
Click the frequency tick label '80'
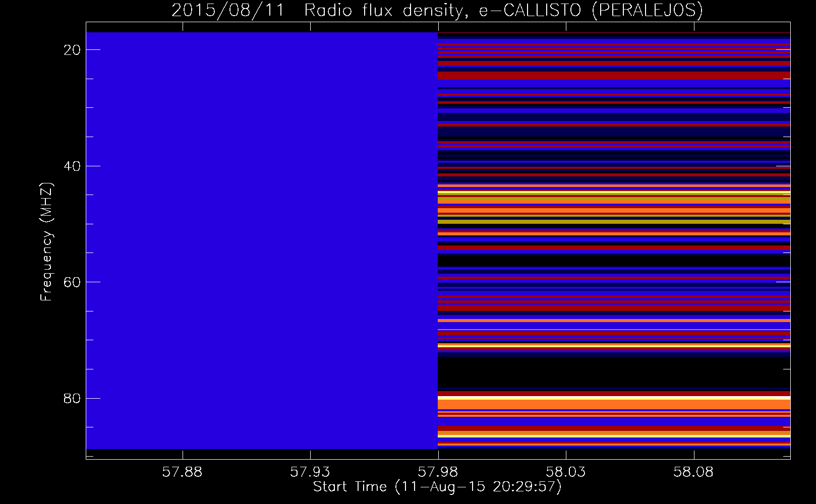point(72,399)
